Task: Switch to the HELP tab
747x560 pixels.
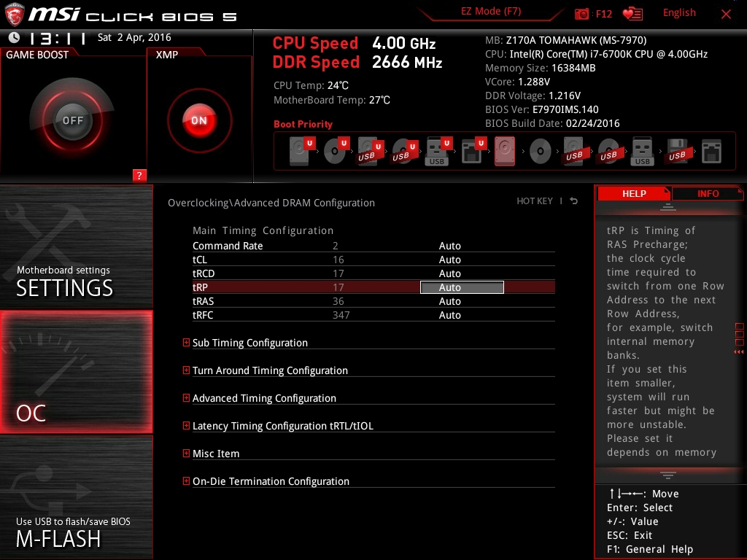Action: pos(634,193)
